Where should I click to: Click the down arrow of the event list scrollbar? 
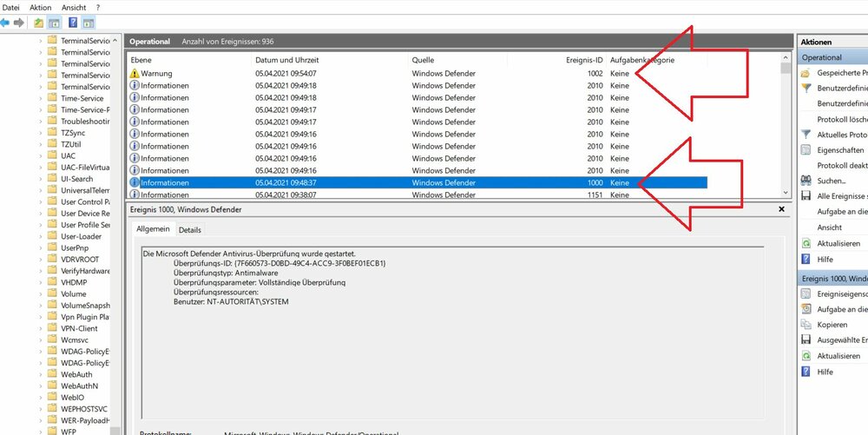tap(785, 193)
